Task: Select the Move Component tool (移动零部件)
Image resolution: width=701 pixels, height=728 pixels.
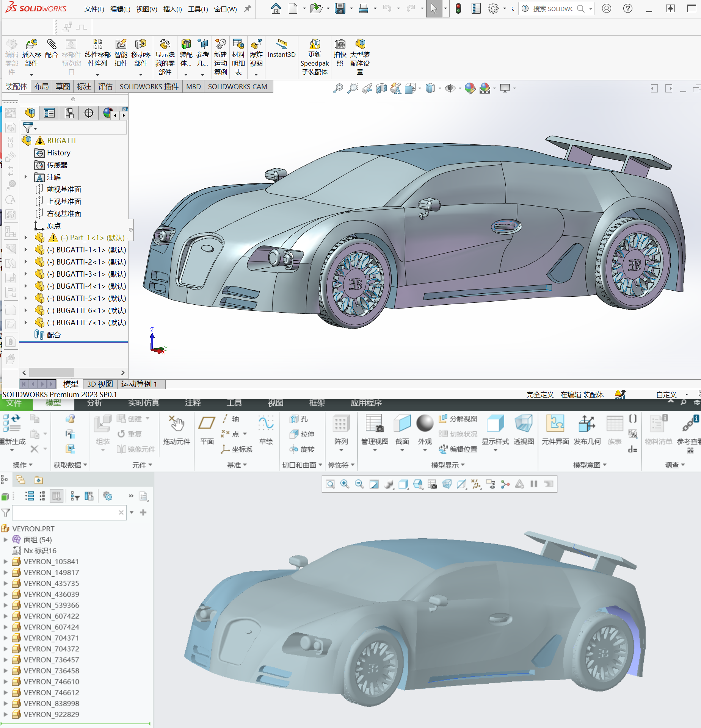Action: point(141,53)
